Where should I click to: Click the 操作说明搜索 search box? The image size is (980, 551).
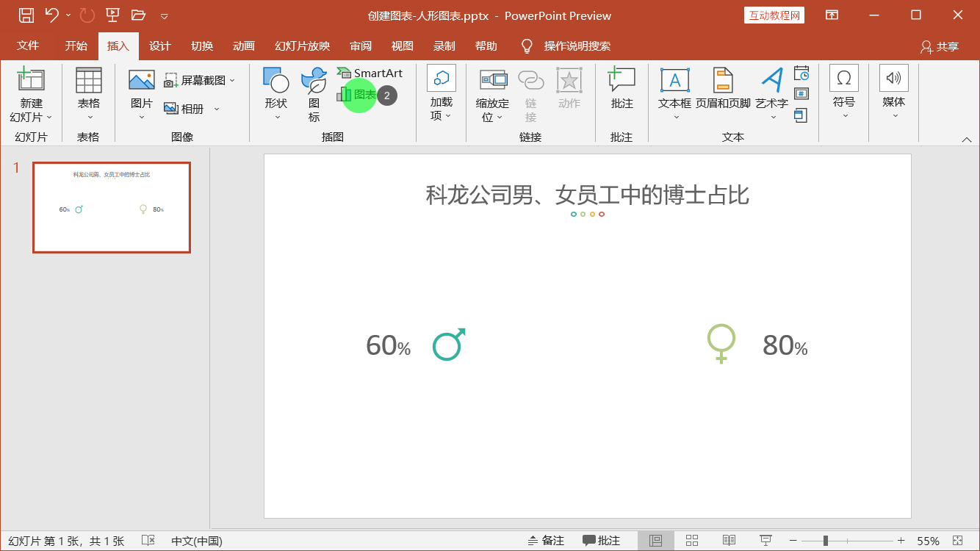click(577, 46)
